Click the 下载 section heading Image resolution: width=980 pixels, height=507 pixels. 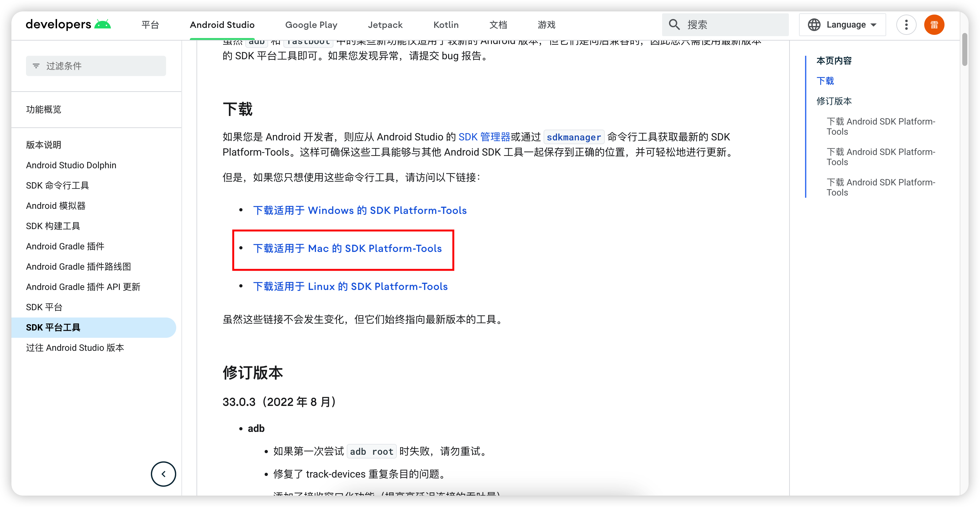pos(237,109)
